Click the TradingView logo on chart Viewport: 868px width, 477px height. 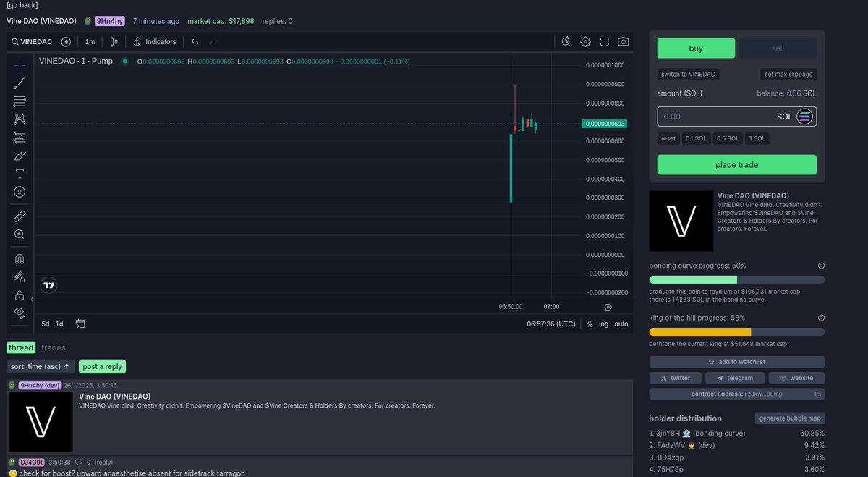pos(49,285)
